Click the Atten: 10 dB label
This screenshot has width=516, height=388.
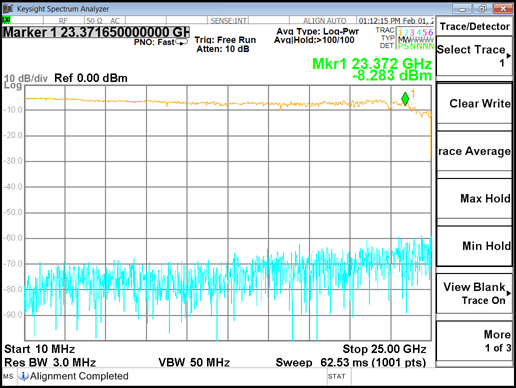[x=223, y=49]
